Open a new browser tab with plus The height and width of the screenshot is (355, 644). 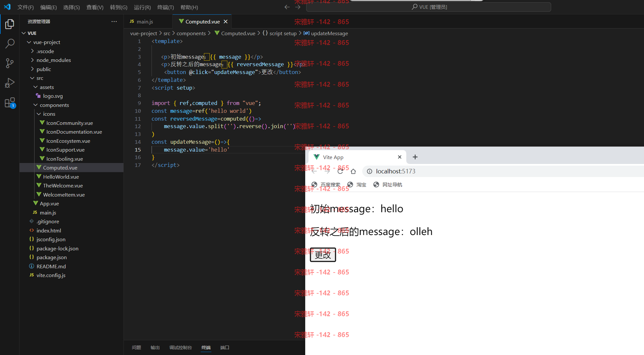(x=415, y=157)
